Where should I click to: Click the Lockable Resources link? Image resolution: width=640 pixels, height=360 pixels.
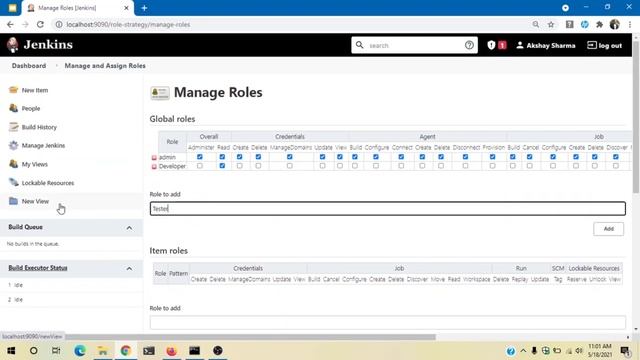pyautogui.click(x=48, y=183)
